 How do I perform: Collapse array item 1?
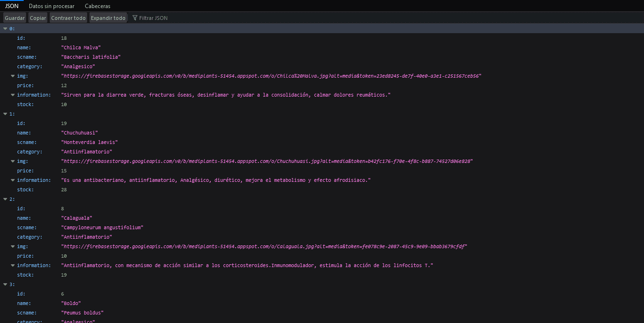(5, 114)
